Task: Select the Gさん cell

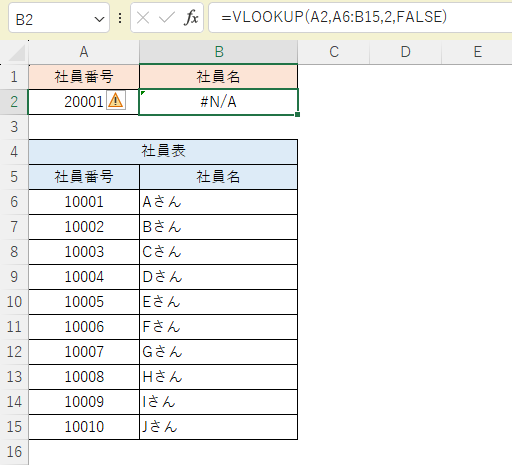Action: 218,352
